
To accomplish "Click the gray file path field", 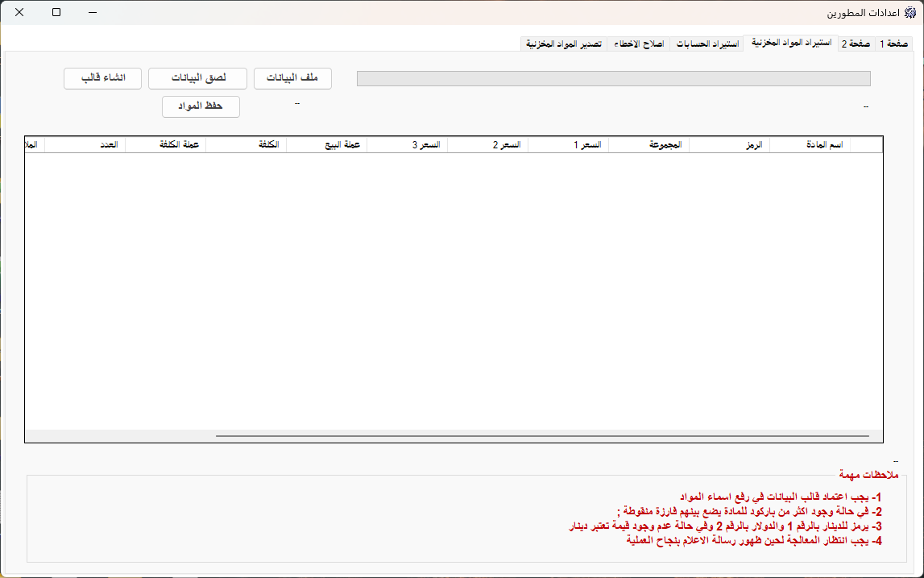I will (613, 78).
